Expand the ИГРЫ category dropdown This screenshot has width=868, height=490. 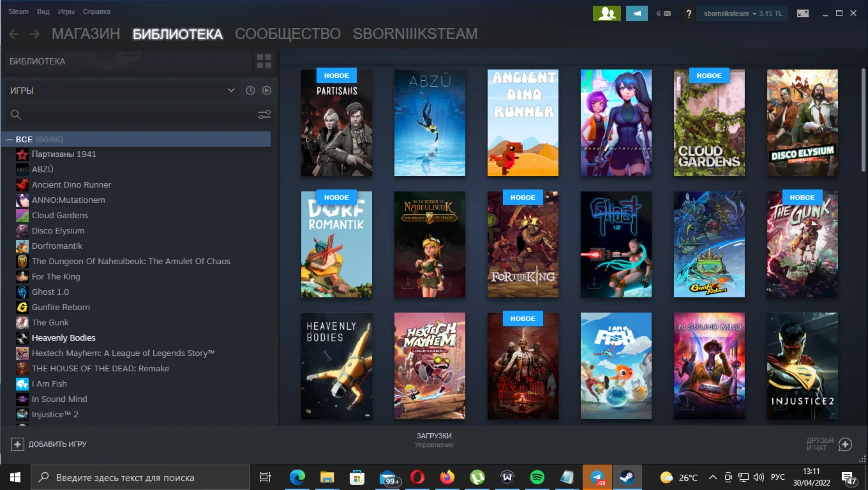pos(231,91)
